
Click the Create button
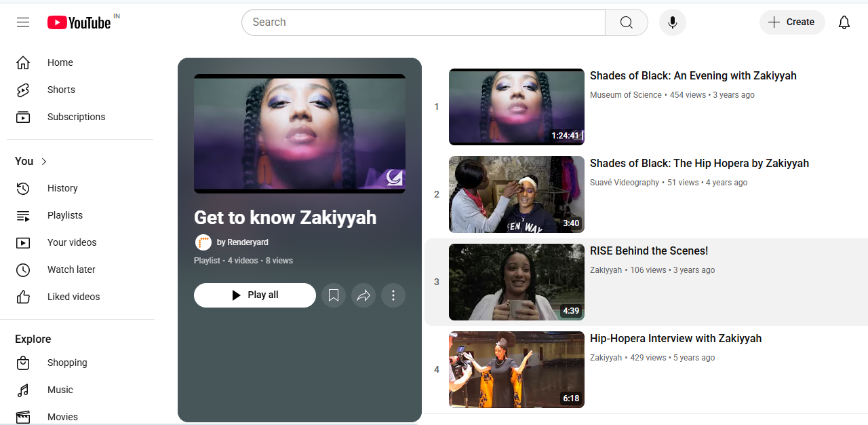(x=791, y=22)
